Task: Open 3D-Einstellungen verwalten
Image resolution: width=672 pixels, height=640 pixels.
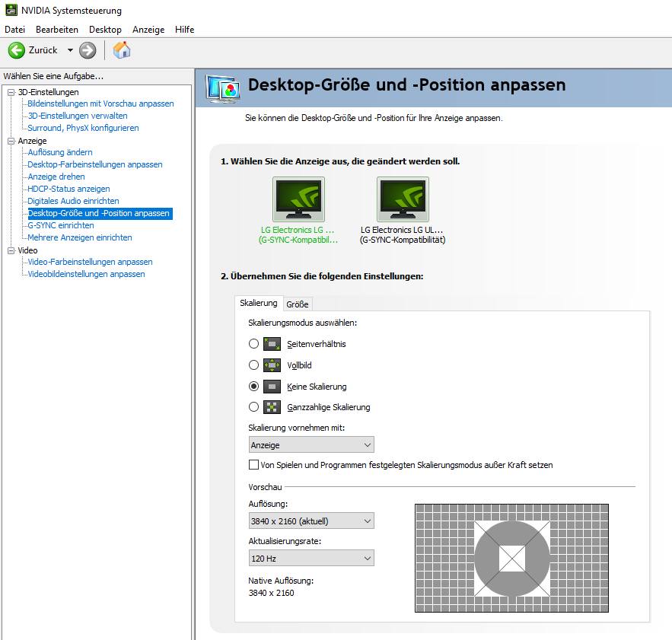Action: click(78, 116)
